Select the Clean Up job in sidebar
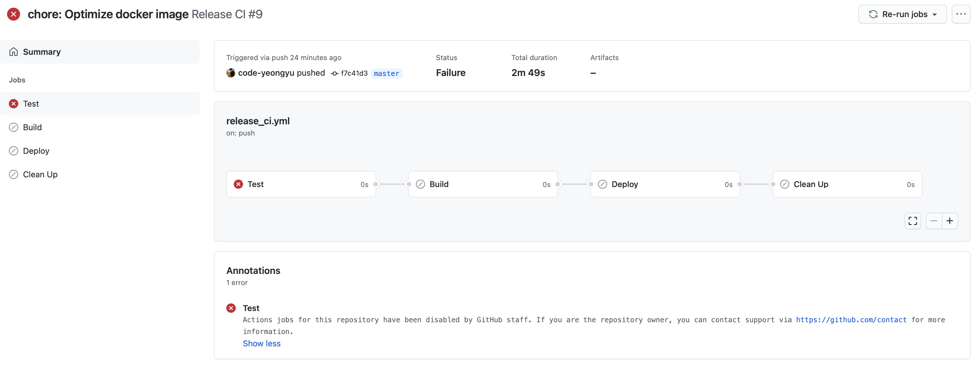 click(40, 175)
